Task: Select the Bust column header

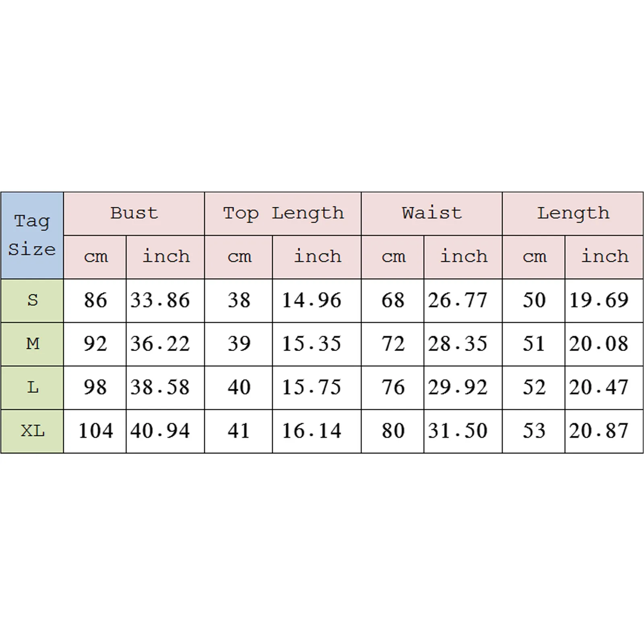Action: (x=134, y=213)
